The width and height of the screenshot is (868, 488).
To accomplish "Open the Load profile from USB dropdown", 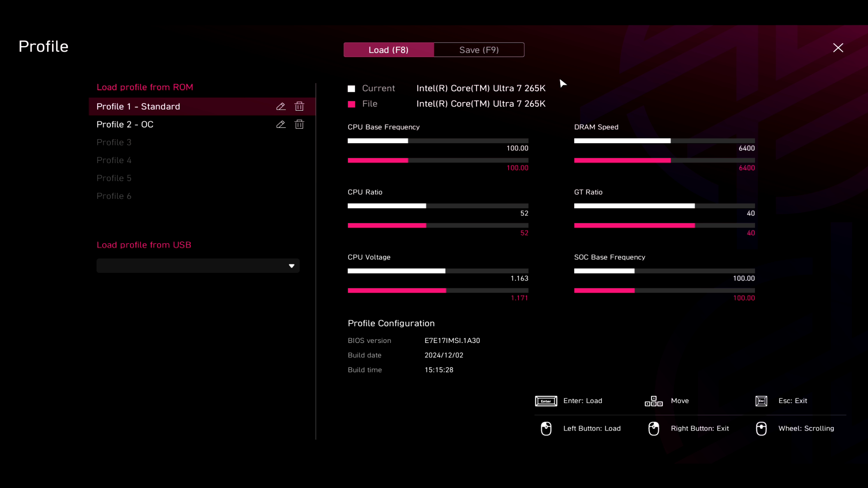I will 198,266.
